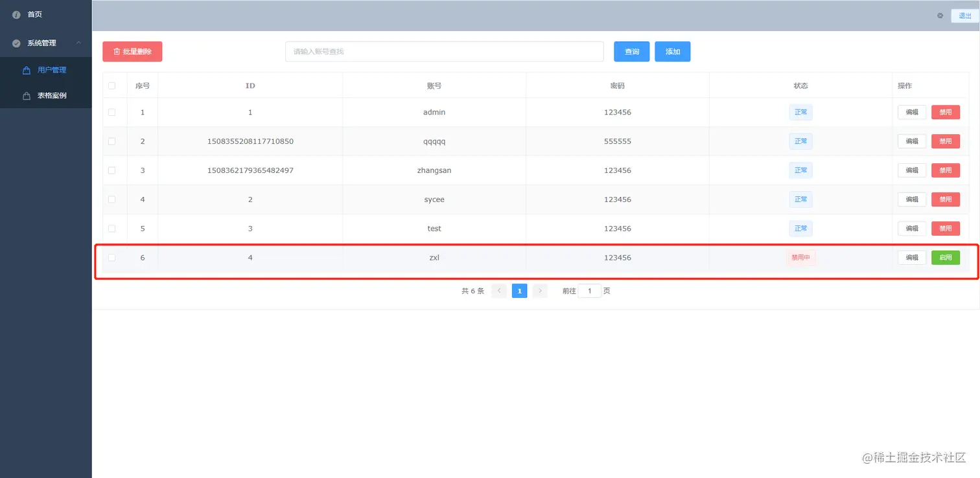Image resolution: width=980 pixels, height=478 pixels.
Task: Check the checkbox for the admin row
Action: point(112,112)
